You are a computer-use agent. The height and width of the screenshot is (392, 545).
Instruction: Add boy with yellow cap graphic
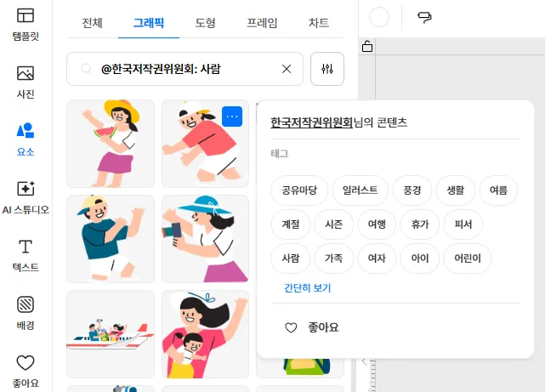[x=111, y=239]
